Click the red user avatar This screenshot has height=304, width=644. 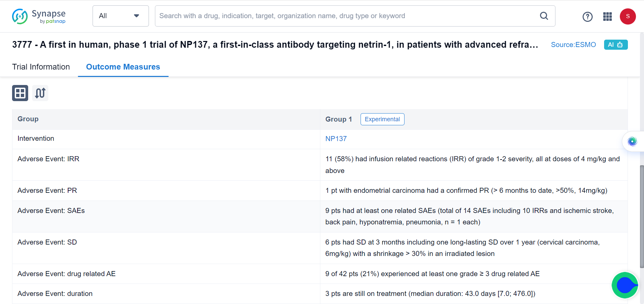[628, 16]
